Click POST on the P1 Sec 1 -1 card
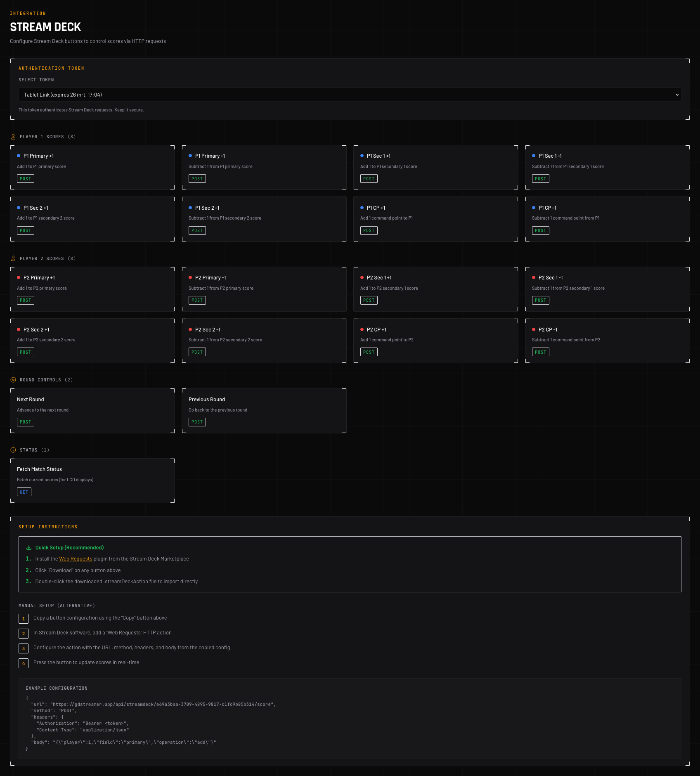 pos(541,179)
